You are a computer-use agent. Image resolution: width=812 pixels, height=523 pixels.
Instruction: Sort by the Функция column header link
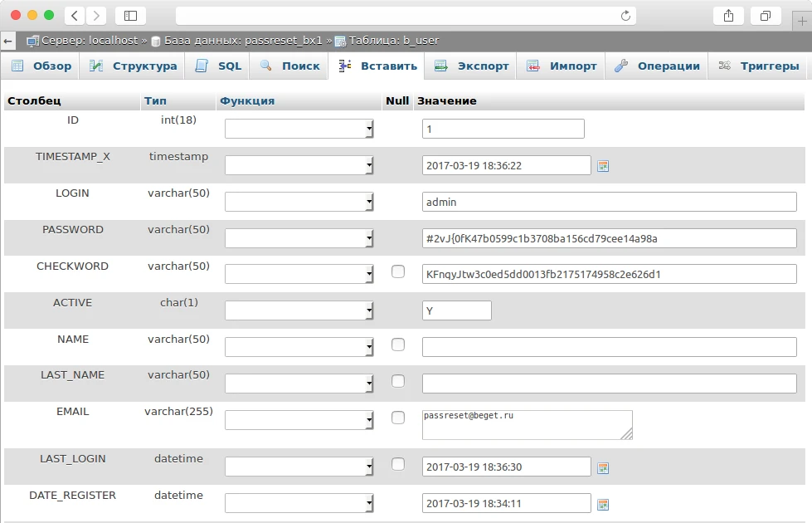[247, 100]
